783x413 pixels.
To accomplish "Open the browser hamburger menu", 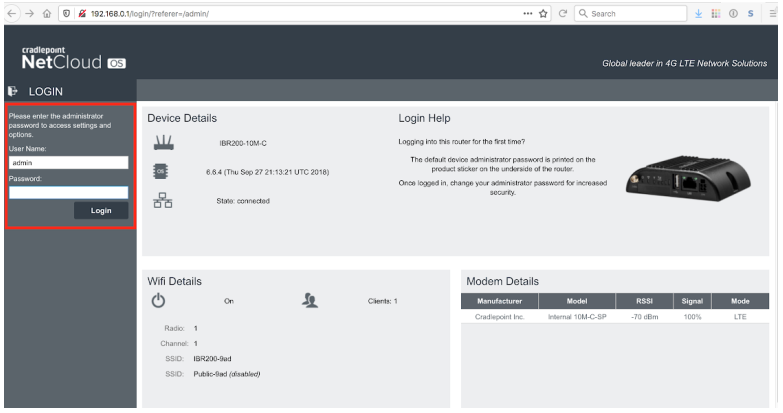I will pyautogui.click(x=771, y=14).
